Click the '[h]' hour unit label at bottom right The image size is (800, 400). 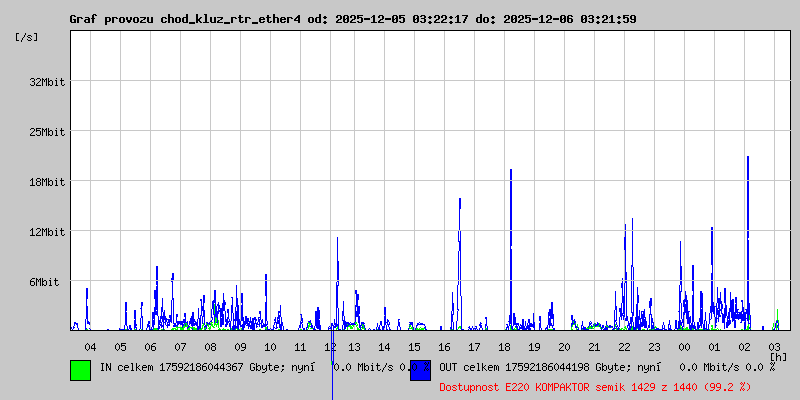click(x=778, y=357)
